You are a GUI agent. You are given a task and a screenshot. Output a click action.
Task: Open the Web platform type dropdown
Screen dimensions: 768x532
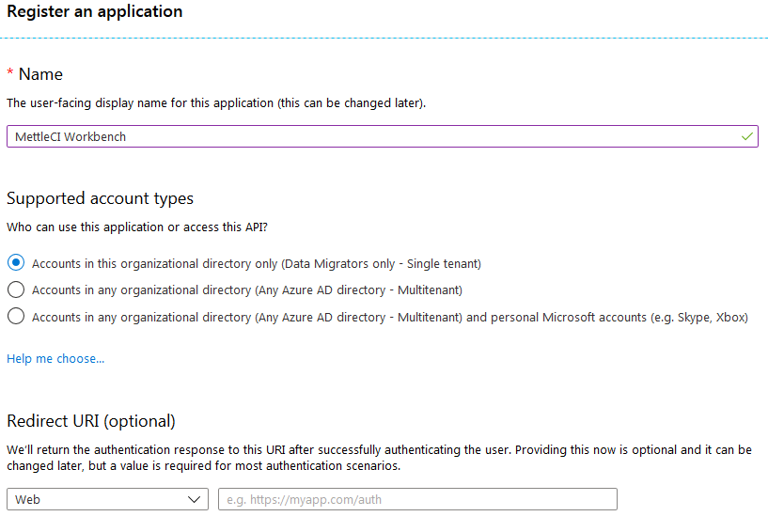click(106, 499)
